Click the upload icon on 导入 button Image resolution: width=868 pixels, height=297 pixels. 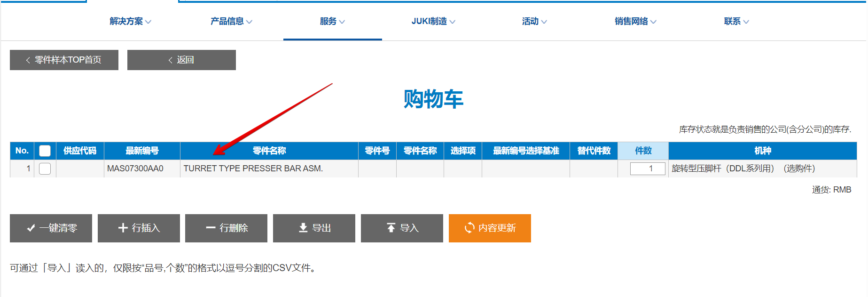(x=391, y=228)
